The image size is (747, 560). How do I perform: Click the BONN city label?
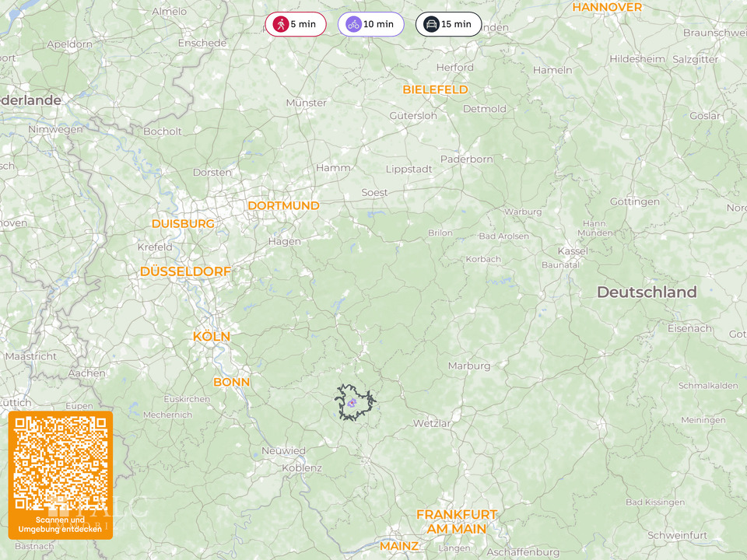click(x=232, y=382)
